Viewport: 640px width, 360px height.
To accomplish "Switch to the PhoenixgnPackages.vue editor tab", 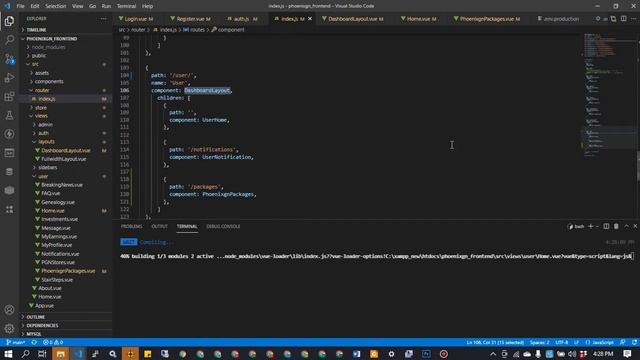I will (x=487, y=19).
